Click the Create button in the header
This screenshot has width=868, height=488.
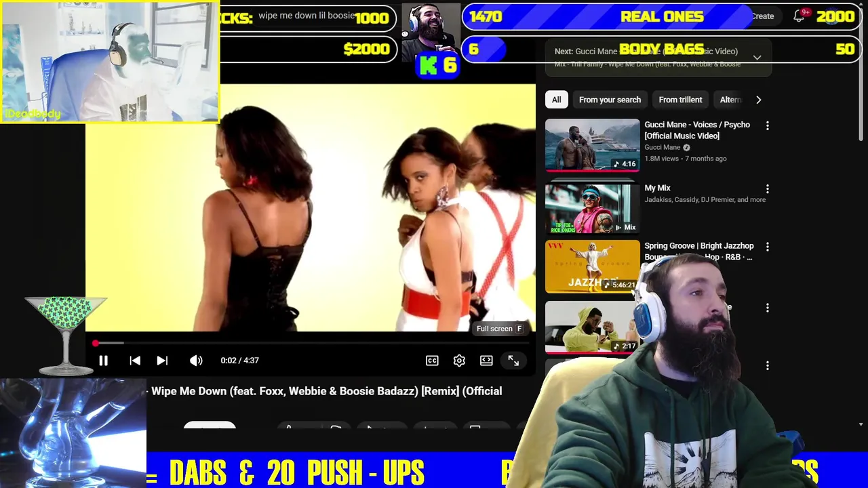point(762,16)
